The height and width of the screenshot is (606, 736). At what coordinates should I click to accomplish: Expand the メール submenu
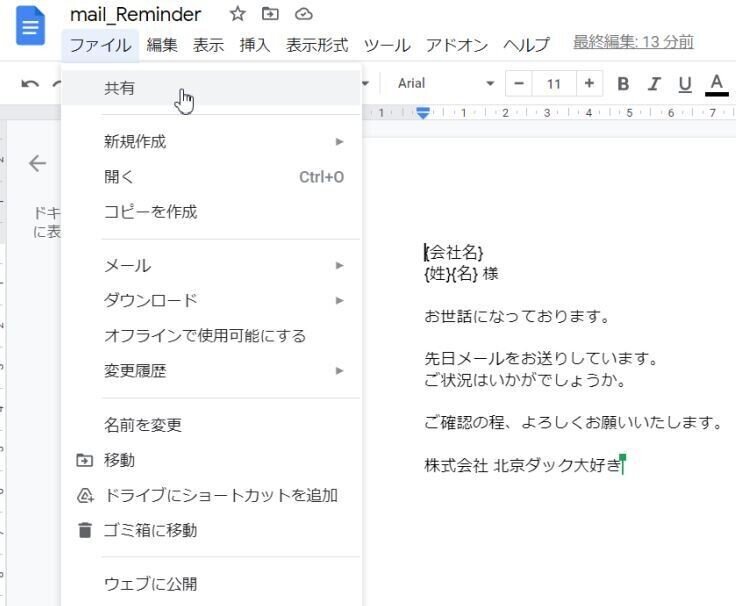[x=211, y=266]
